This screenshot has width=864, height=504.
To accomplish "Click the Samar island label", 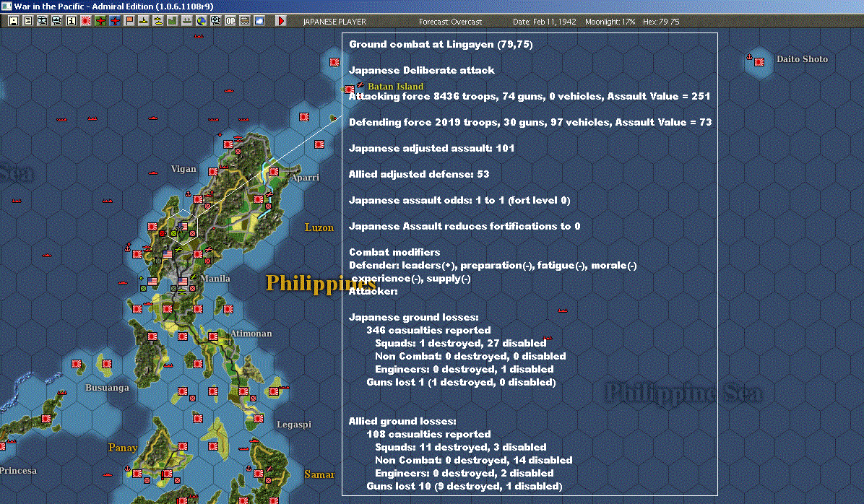I will click(x=319, y=474).
